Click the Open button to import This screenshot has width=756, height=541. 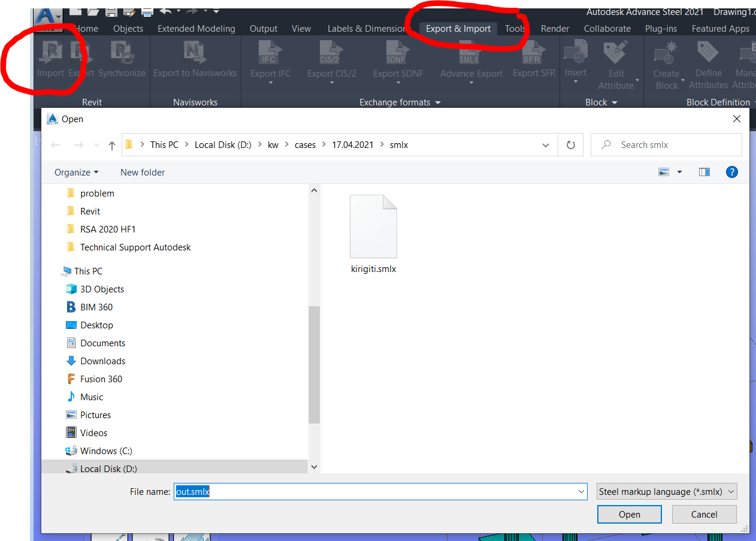coord(629,514)
